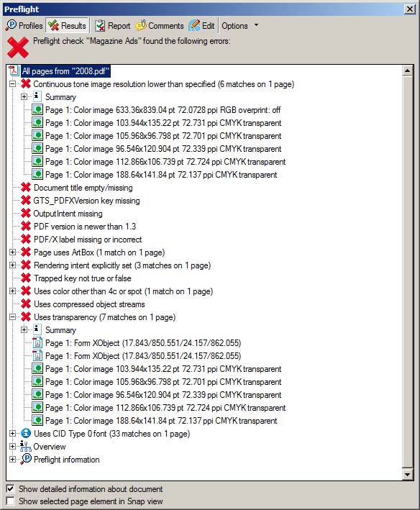The width and height of the screenshot is (420, 510).
Task: Expand Summary under Uses transparency
Action: 24,330
